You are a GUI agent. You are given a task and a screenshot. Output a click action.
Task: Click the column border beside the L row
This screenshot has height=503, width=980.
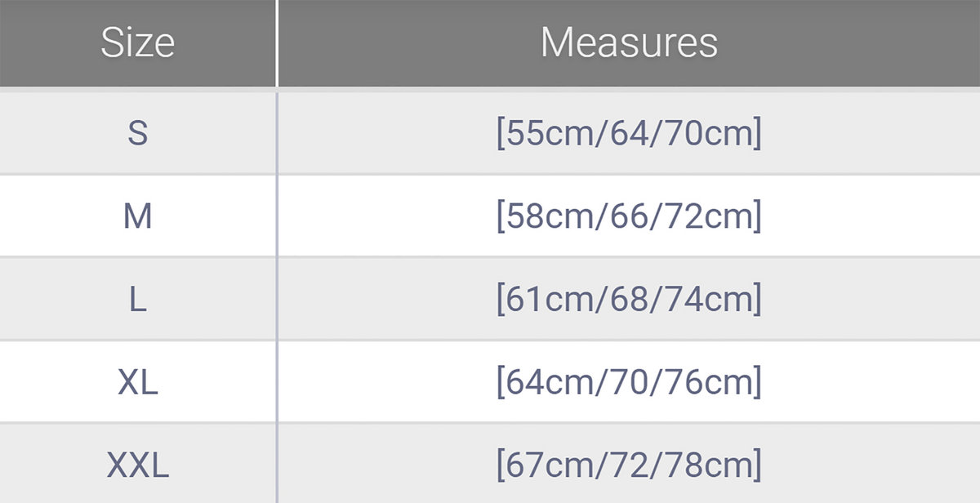pyautogui.click(x=277, y=300)
